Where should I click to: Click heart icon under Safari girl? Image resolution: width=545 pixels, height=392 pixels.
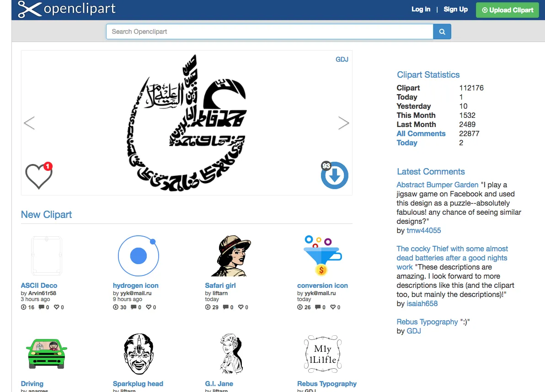(x=241, y=307)
